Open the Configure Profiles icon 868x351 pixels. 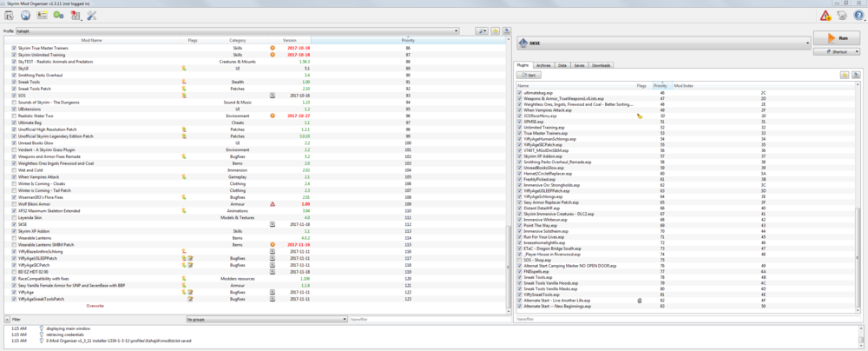(42, 15)
